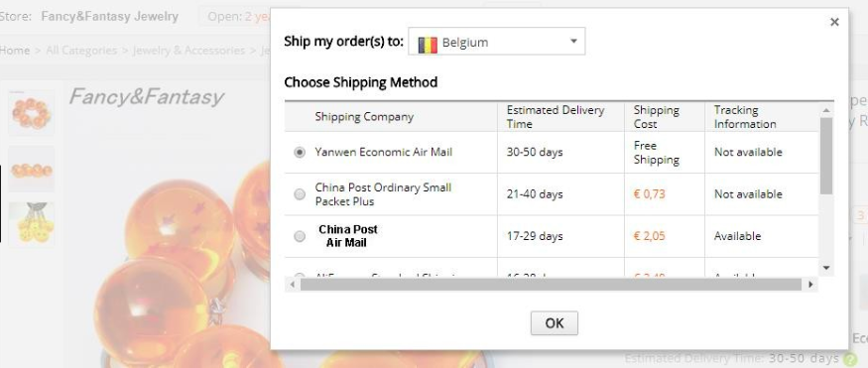The width and height of the screenshot is (868, 368).
Task: Click vertical scrollbar up arrow
Action: point(826,110)
